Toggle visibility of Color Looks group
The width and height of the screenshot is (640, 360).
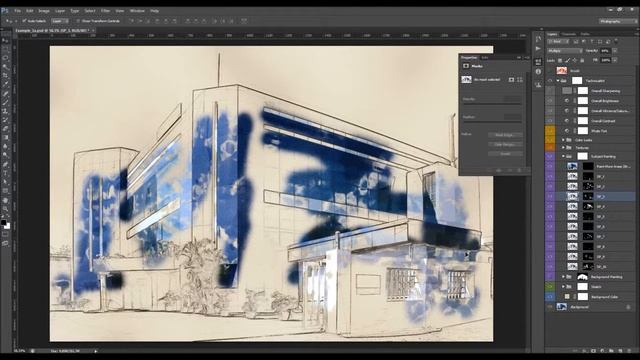pos(550,140)
